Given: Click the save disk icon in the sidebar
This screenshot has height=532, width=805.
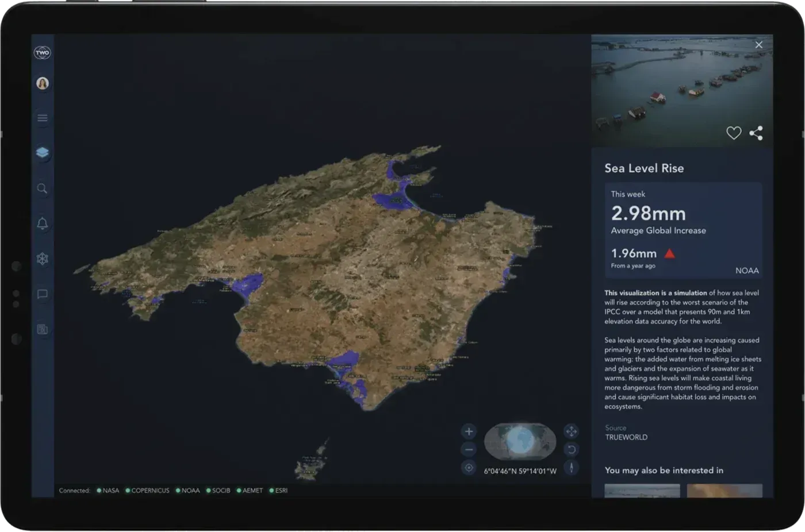Looking at the screenshot, I should (43, 329).
